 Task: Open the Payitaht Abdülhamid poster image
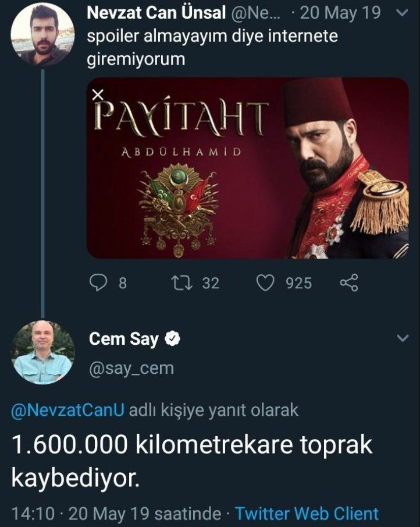[x=247, y=168]
